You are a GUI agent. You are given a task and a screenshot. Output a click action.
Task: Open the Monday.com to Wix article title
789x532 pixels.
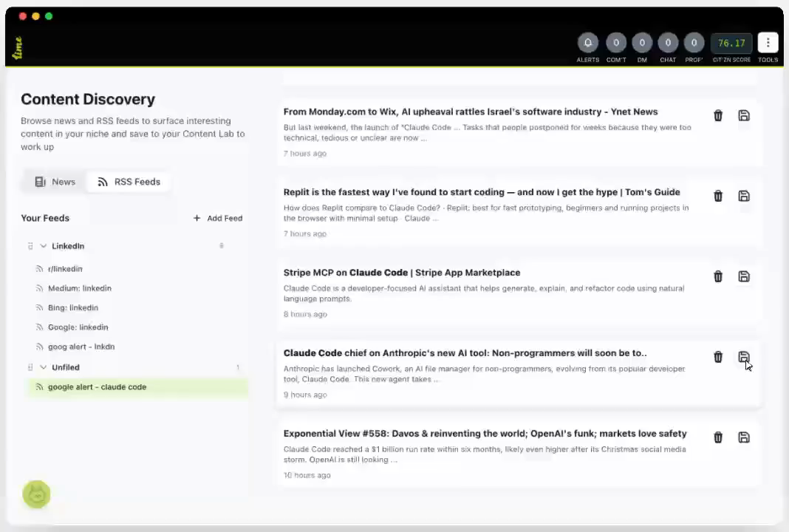tap(471, 112)
